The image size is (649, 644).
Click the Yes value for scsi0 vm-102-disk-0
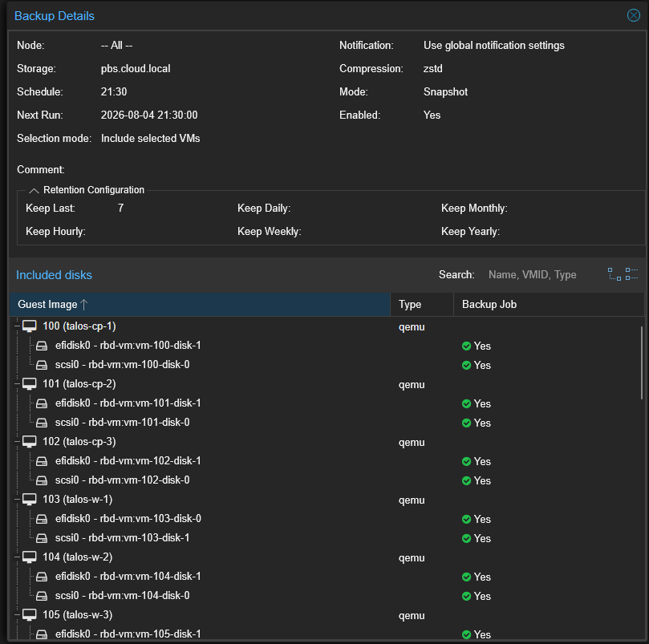pos(482,481)
